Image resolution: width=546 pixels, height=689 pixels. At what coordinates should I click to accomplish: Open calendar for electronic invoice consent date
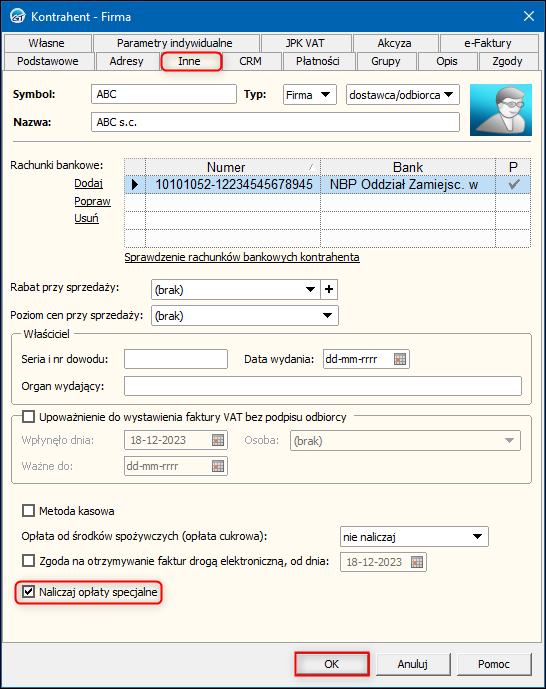[x=417, y=562]
